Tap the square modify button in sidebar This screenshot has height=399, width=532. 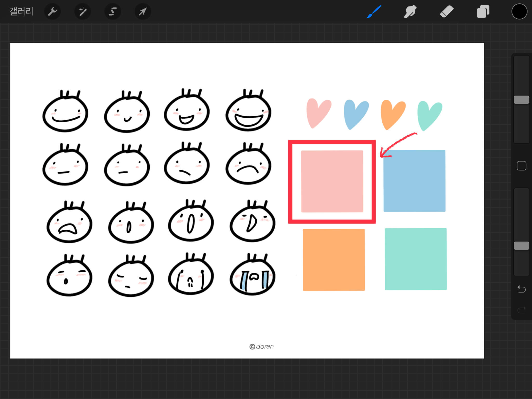[521, 166]
